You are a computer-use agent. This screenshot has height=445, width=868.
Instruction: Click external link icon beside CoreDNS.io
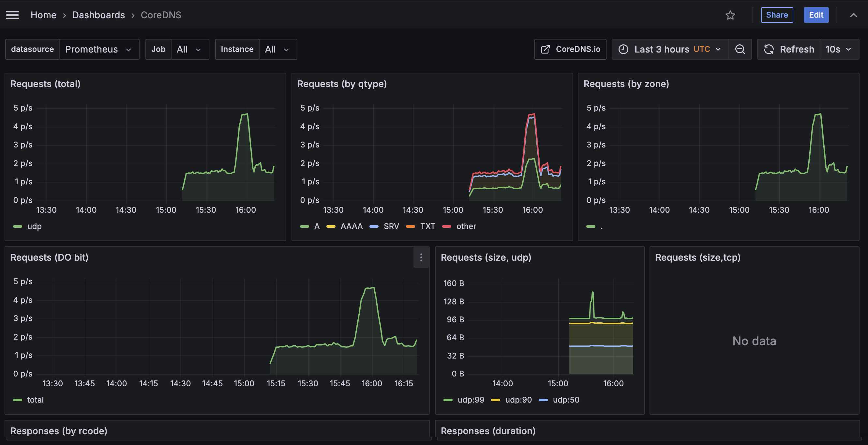point(545,49)
